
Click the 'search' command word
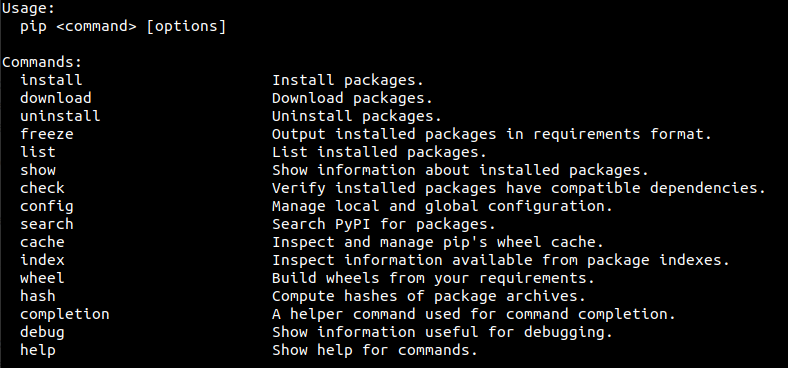47,224
